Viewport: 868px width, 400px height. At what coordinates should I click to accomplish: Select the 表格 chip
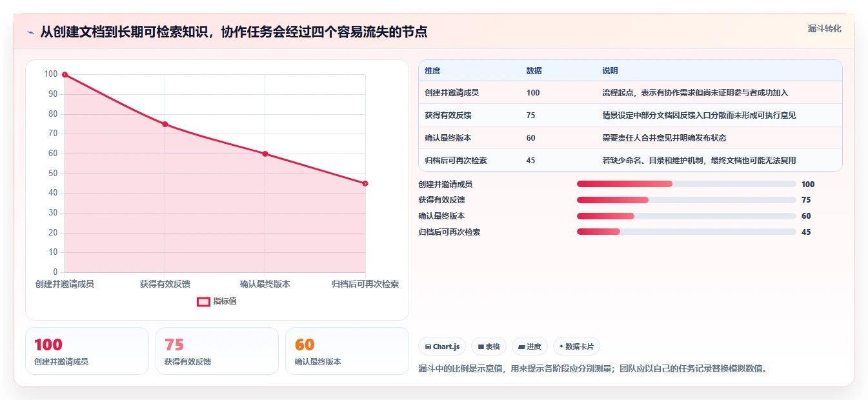[489, 346]
